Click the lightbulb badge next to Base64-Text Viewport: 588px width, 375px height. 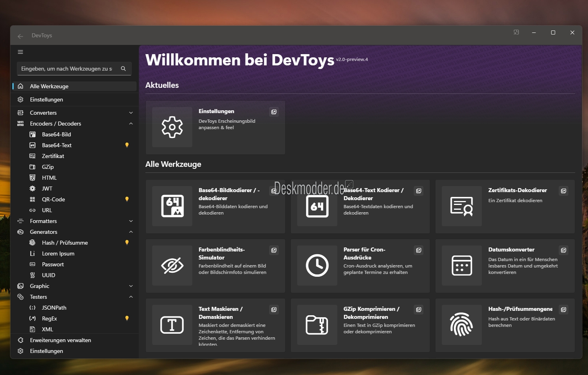pyautogui.click(x=127, y=145)
